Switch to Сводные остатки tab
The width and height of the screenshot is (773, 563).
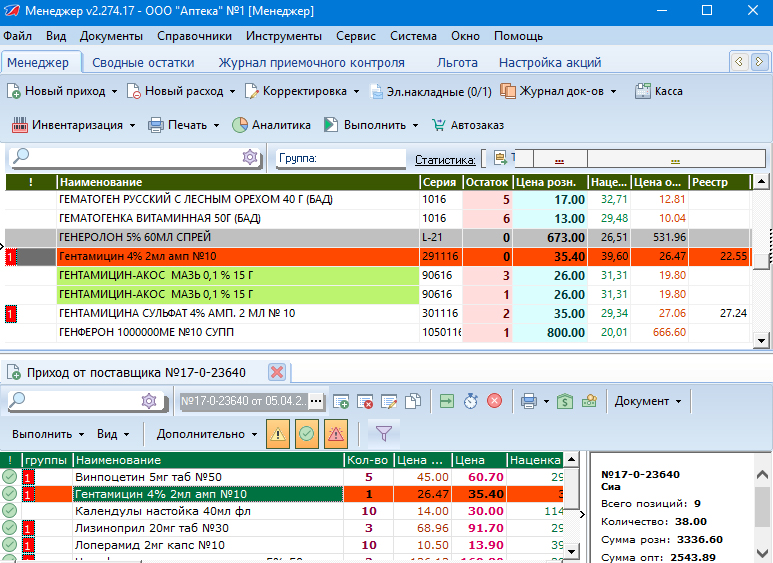[x=142, y=62]
